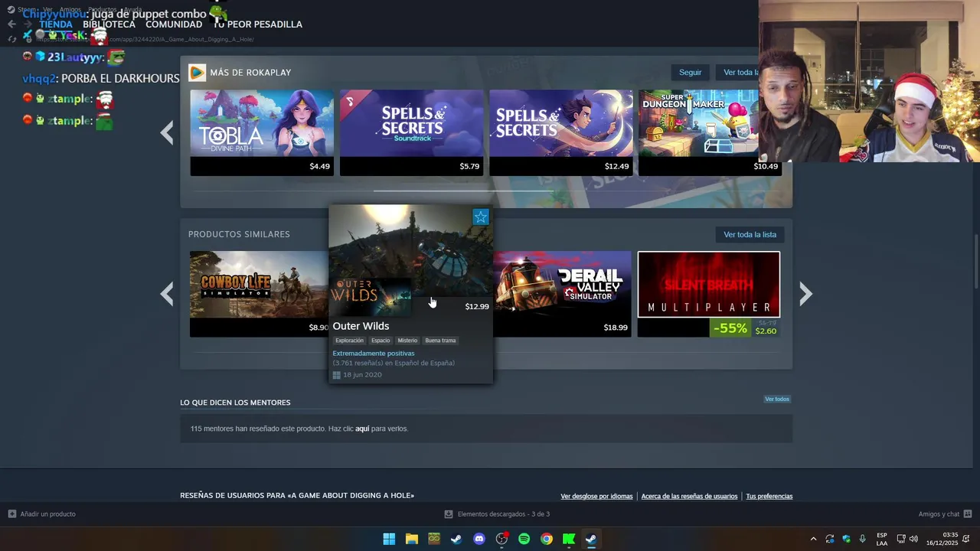Click the Windows platform icon beside 18 jun 2020
Screen dimensions: 980x551
coord(336,375)
